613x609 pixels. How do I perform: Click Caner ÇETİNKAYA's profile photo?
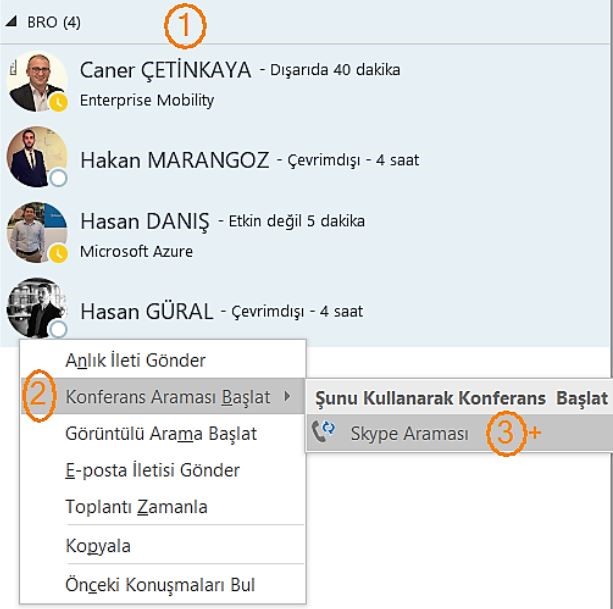tap(37, 81)
